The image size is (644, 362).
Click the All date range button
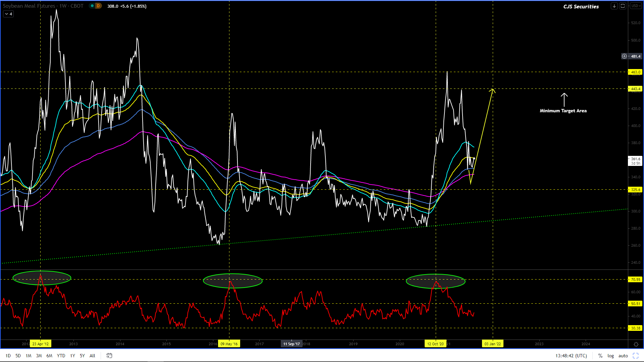pyautogui.click(x=92, y=356)
